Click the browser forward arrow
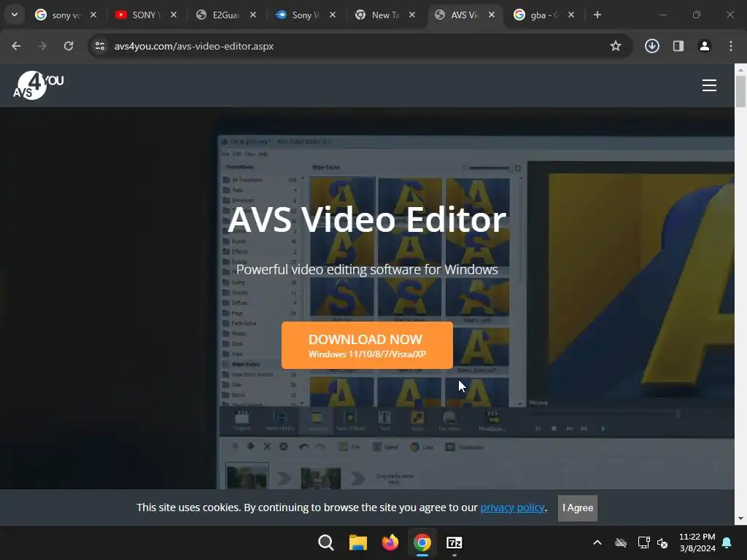Viewport: 747px width, 560px height. [42, 46]
